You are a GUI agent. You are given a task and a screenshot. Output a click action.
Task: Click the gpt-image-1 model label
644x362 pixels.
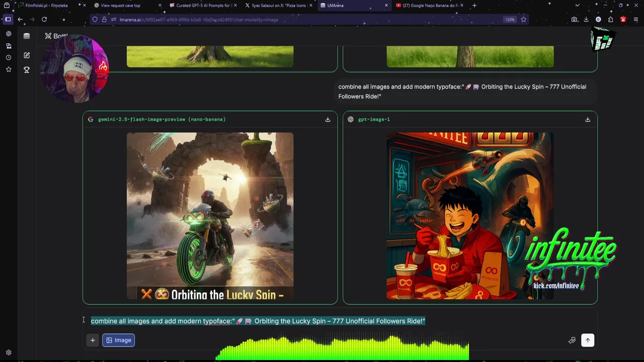pos(374,119)
